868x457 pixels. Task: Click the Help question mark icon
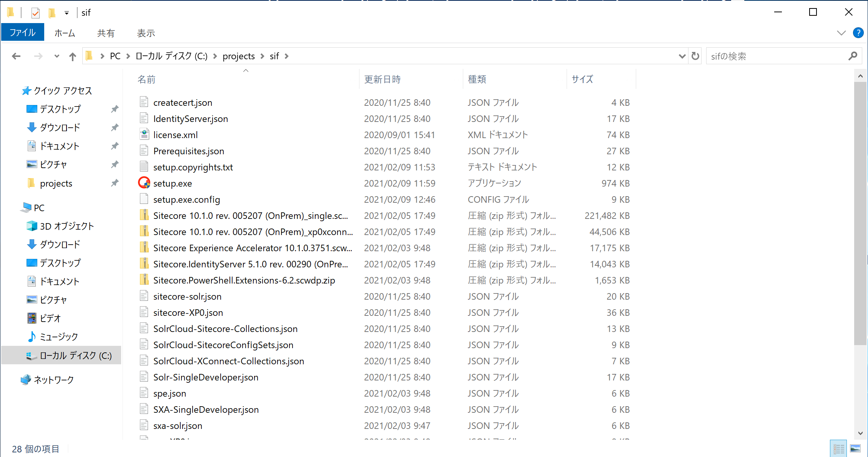point(858,33)
